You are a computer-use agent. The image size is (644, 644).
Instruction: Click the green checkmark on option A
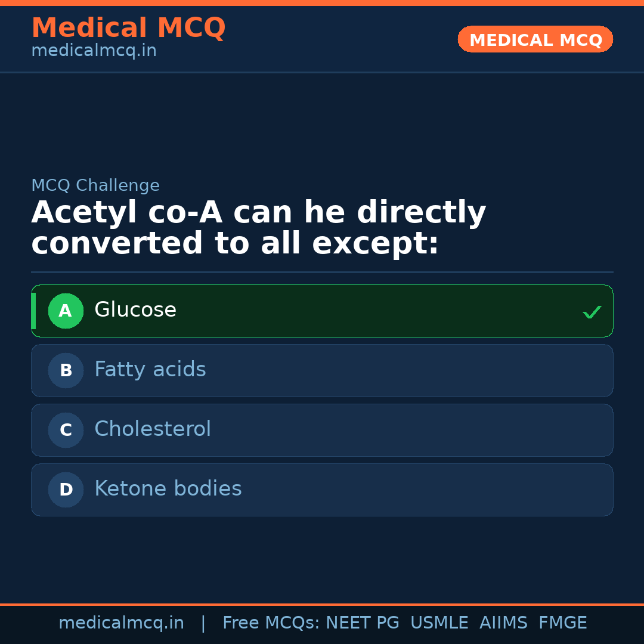(592, 311)
